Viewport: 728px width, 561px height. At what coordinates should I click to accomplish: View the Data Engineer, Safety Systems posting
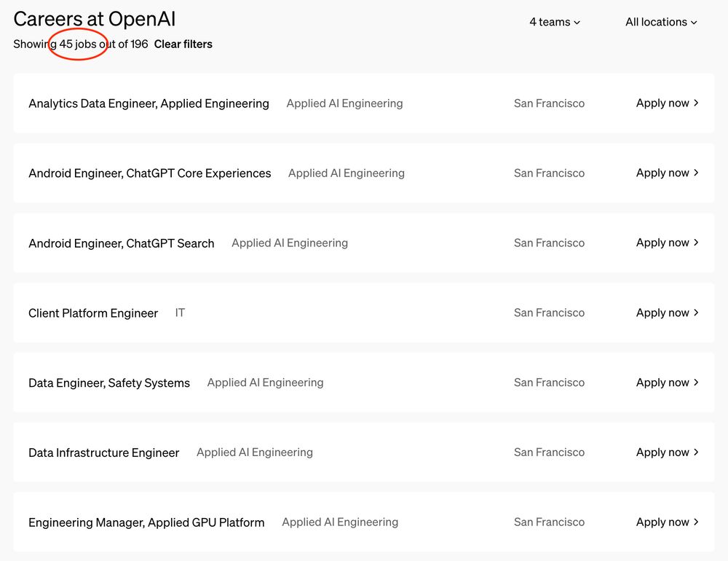click(x=109, y=383)
